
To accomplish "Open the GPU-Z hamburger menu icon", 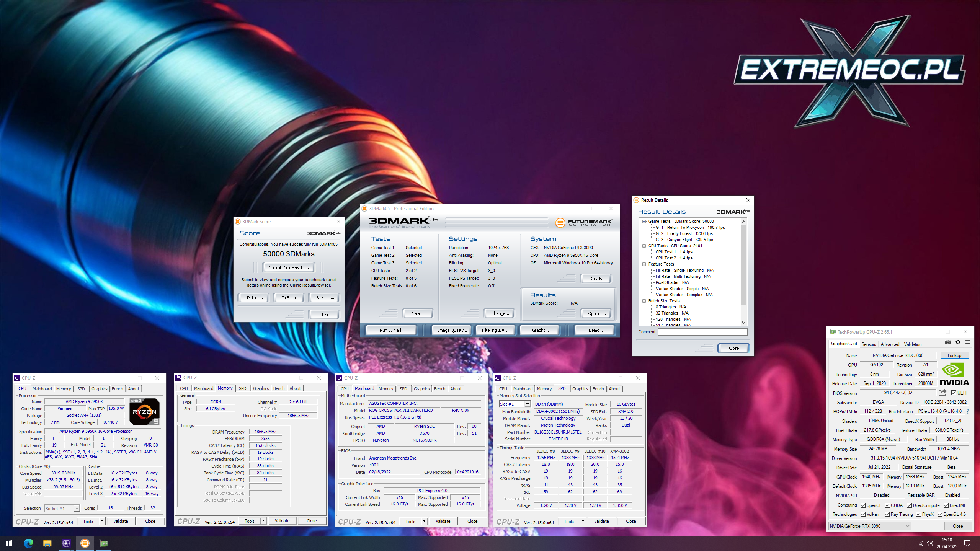I will pos(968,342).
